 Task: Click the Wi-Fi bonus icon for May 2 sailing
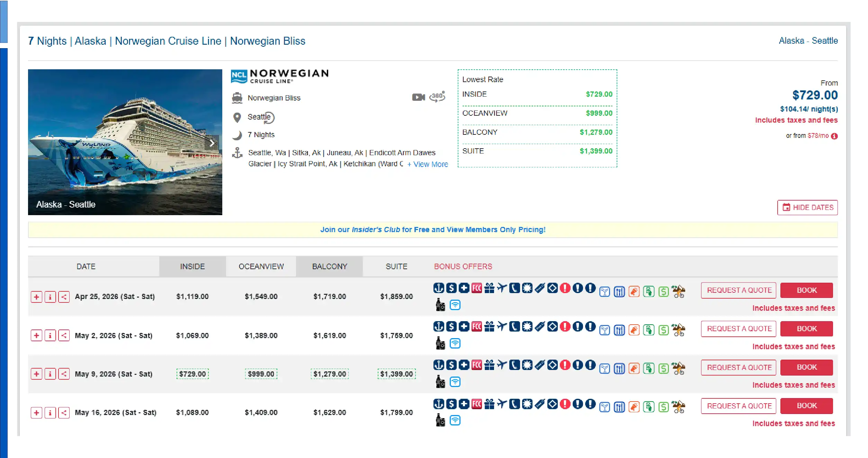tap(455, 343)
